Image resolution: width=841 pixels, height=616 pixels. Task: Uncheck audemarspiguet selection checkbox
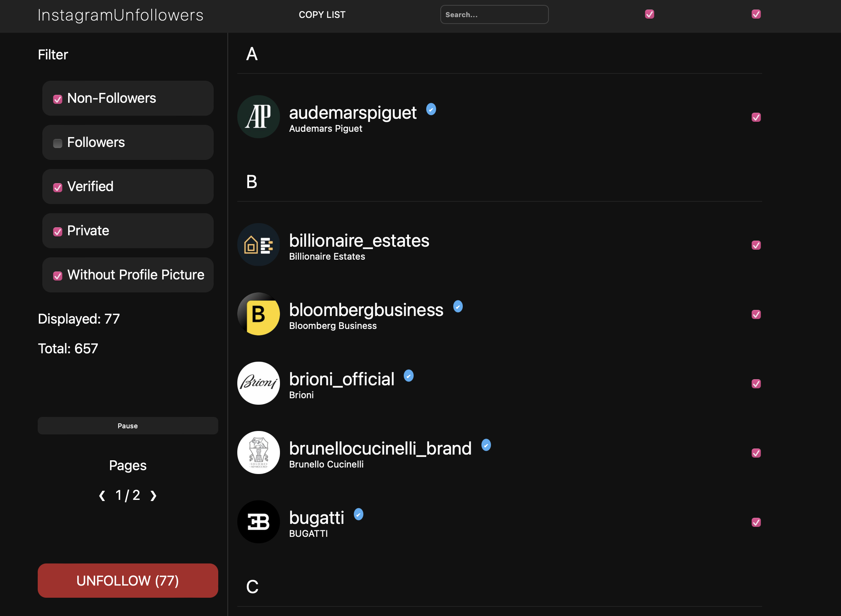point(756,117)
